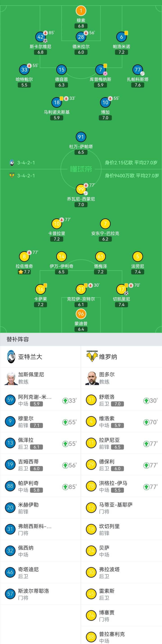Viewport: 162px width, 644px height.
Task: Open coach 加斯佩里尼 portrait
Action: point(10,378)
